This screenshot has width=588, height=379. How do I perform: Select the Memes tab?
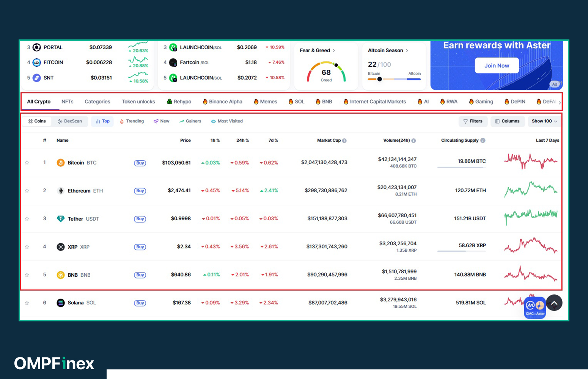pyautogui.click(x=266, y=102)
